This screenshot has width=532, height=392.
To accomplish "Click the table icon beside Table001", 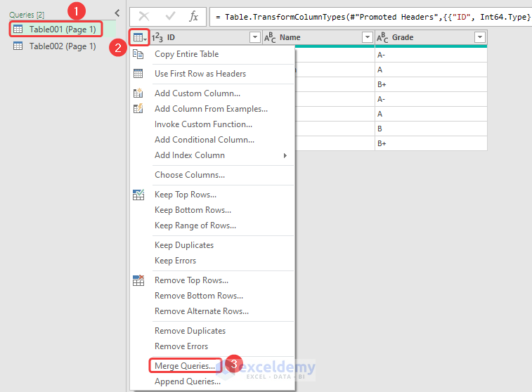I will pyautogui.click(x=18, y=30).
